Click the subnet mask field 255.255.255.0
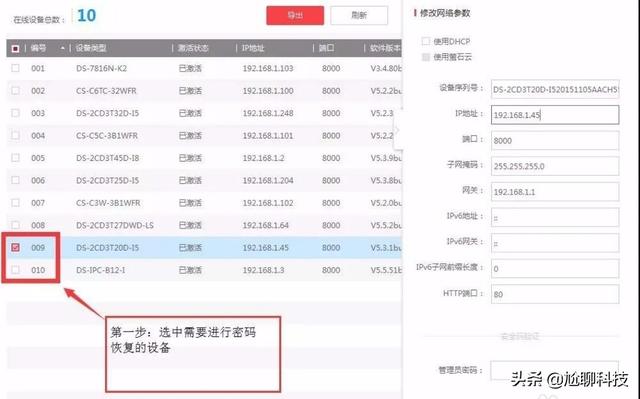This screenshot has height=399, width=640. coord(555,166)
